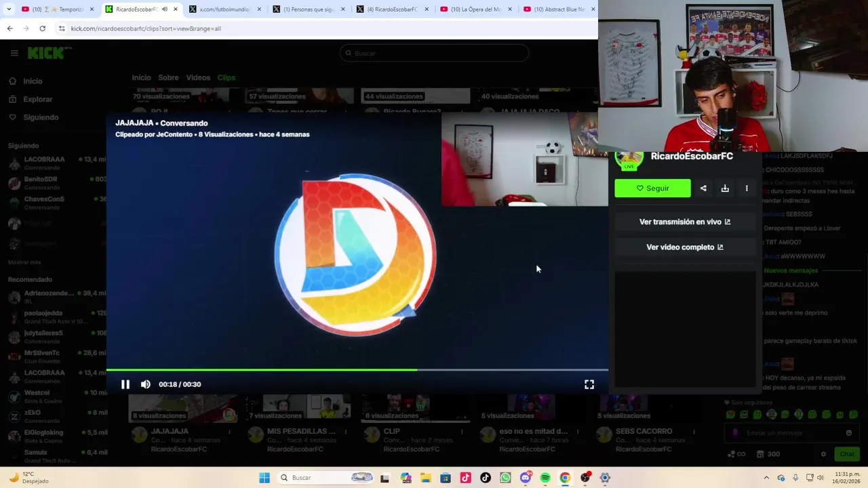Open Ver transmisión en vivo link

coord(685,222)
